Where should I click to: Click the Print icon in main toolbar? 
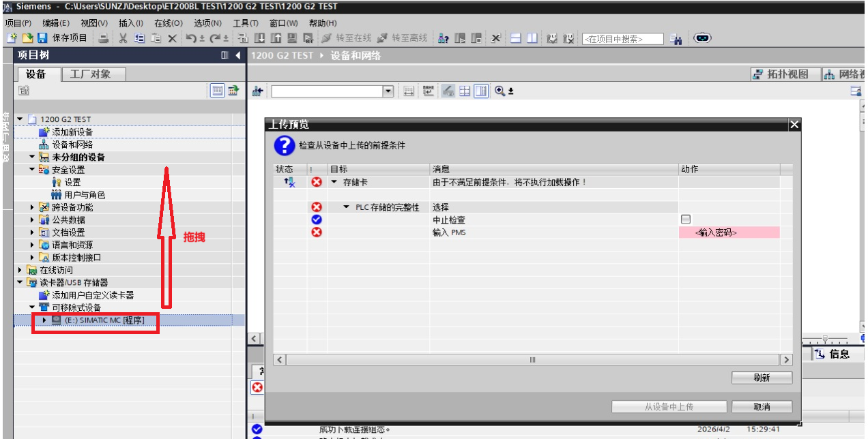[103, 38]
